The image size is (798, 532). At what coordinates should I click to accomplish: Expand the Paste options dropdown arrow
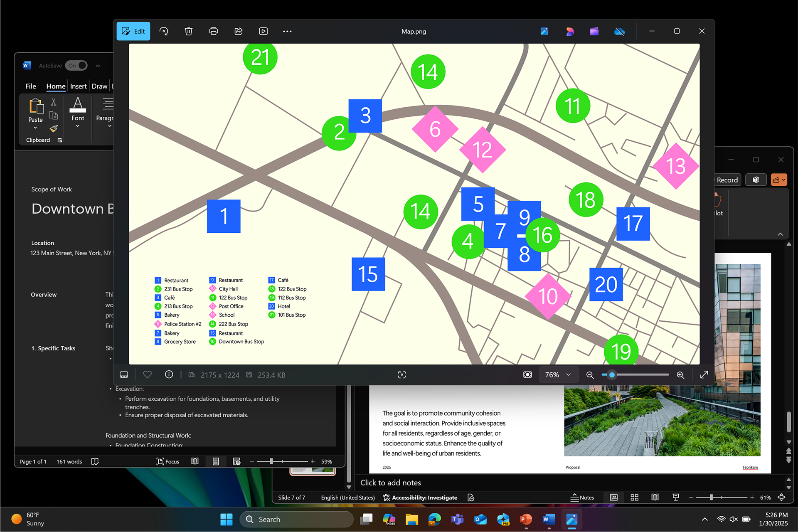[35, 128]
